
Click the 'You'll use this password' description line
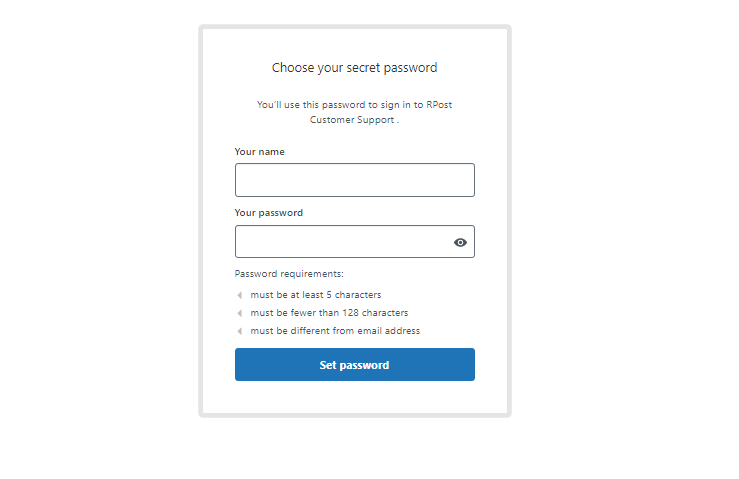coord(354,105)
